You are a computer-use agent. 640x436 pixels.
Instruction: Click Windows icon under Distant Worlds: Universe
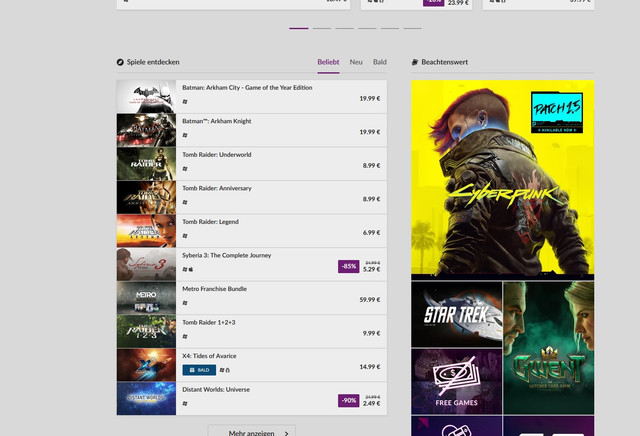(184, 403)
